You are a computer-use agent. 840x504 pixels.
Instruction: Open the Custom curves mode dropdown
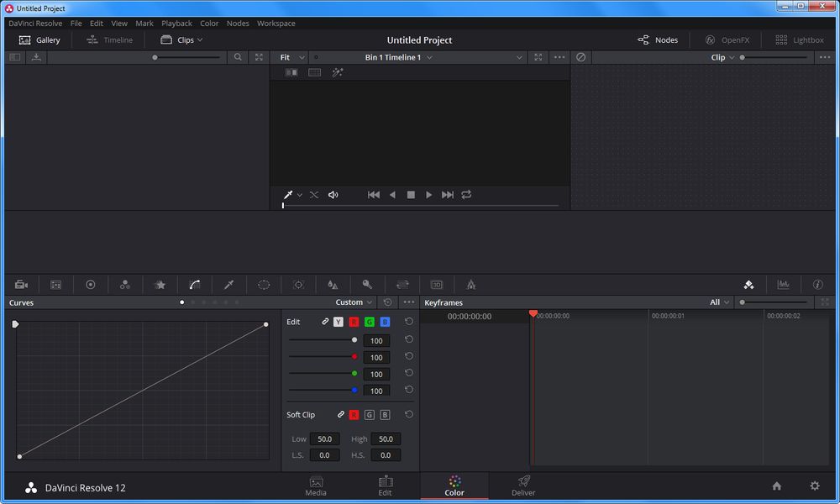click(353, 302)
